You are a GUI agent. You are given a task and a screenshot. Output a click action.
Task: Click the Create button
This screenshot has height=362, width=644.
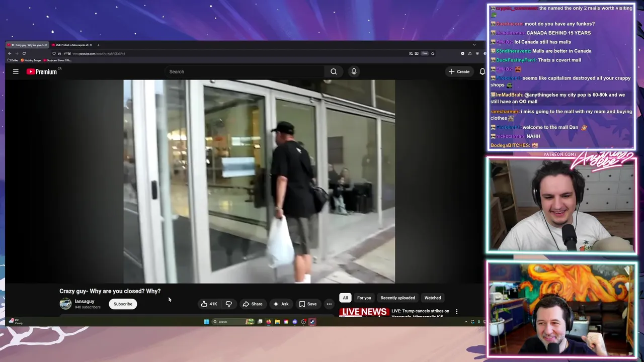click(x=459, y=72)
